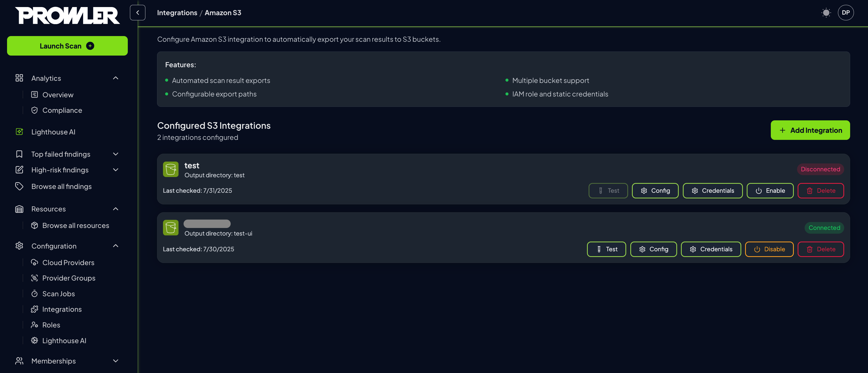Enable the disconnected test integration
Image resolution: width=868 pixels, height=373 pixels.
tap(770, 191)
